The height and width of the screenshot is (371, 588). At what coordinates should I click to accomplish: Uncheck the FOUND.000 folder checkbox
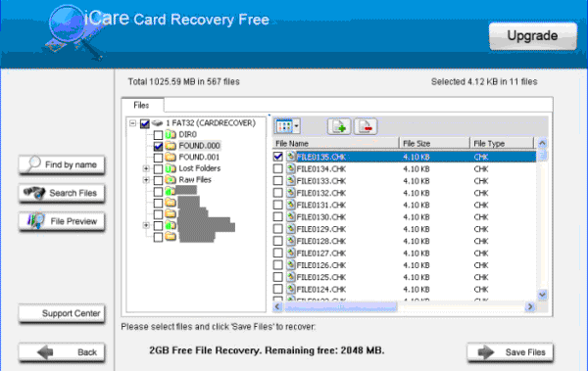click(x=158, y=146)
